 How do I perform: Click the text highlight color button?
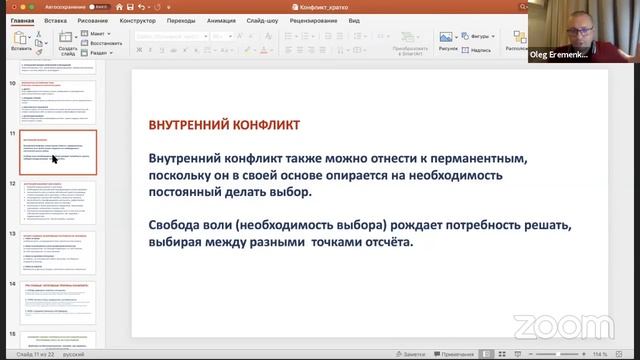pos(247,50)
